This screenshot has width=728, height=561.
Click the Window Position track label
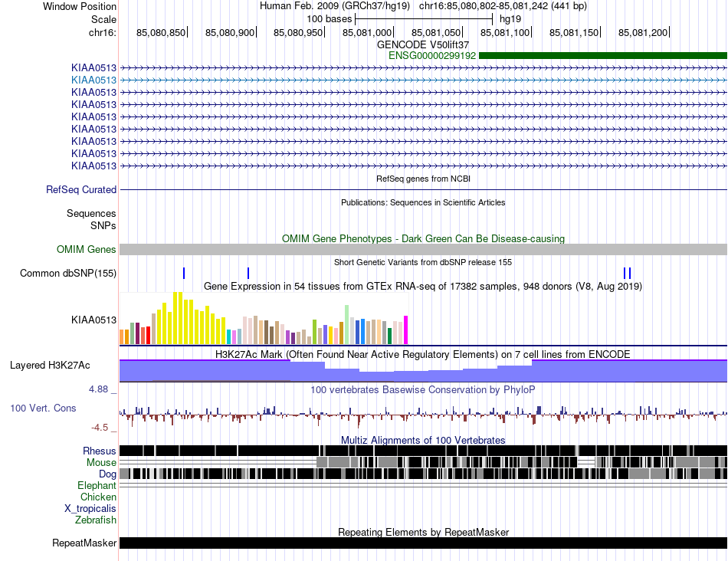coord(80,6)
